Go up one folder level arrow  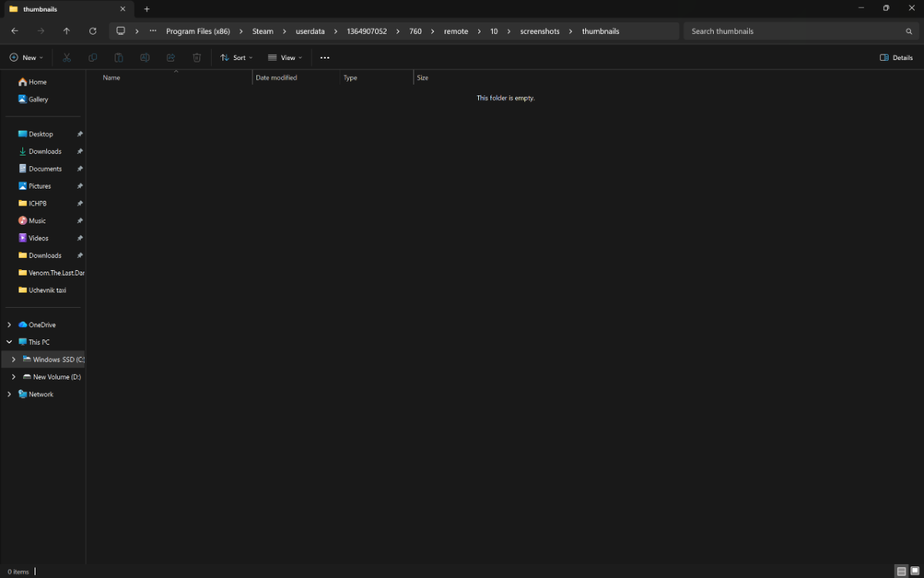click(x=66, y=32)
